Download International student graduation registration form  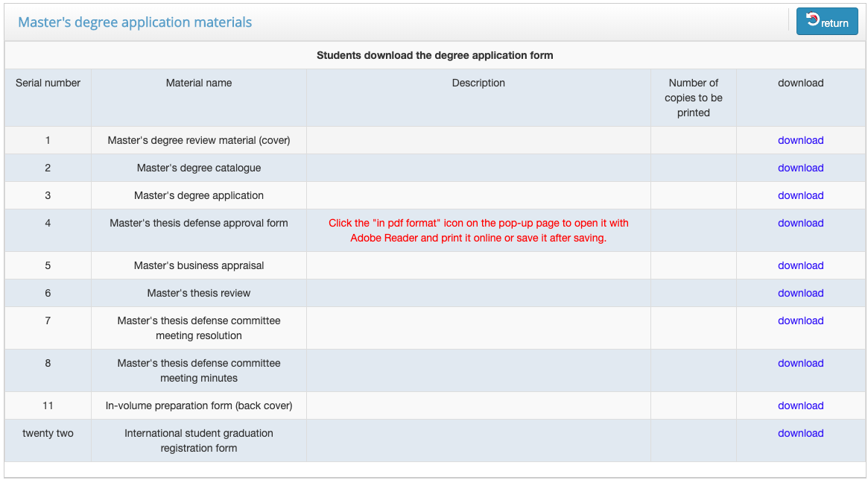pos(800,433)
